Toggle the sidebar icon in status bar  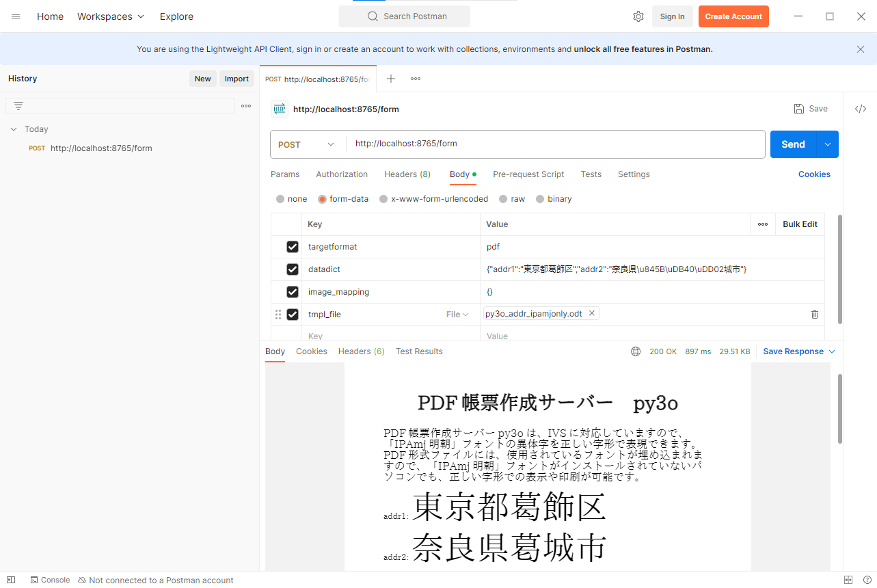[11, 580]
